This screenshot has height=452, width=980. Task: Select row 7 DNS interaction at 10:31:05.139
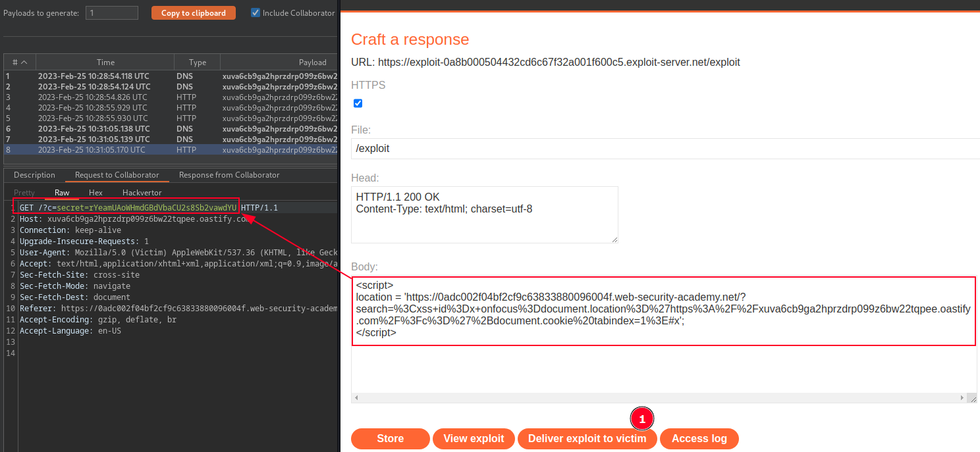click(171, 139)
